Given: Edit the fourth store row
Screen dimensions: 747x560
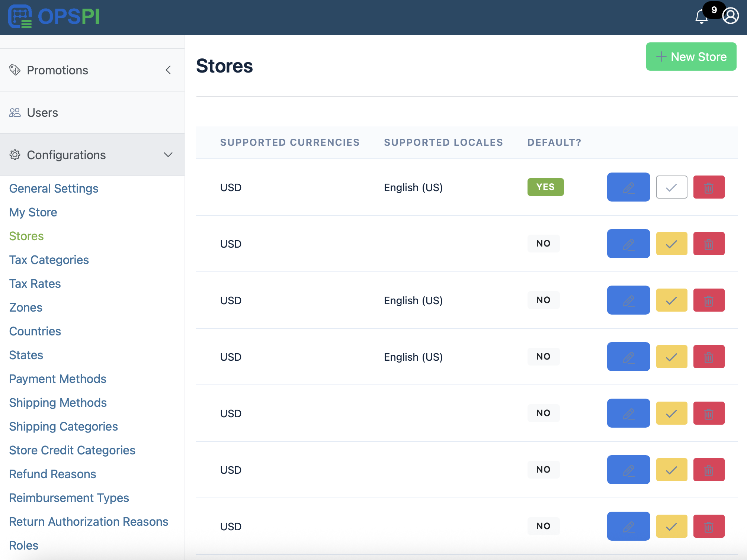Looking at the screenshot, I should [x=628, y=357].
